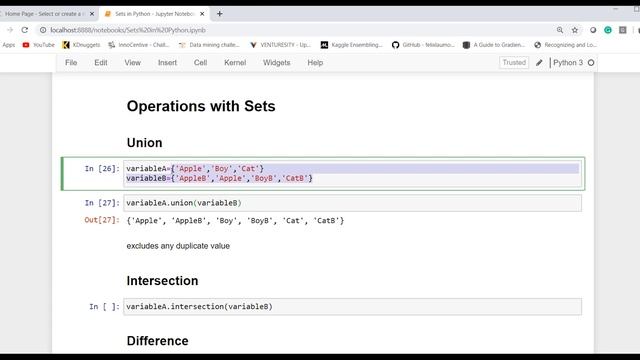
Task: Click the Out[27] output prompt
Action: (x=102, y=220)
